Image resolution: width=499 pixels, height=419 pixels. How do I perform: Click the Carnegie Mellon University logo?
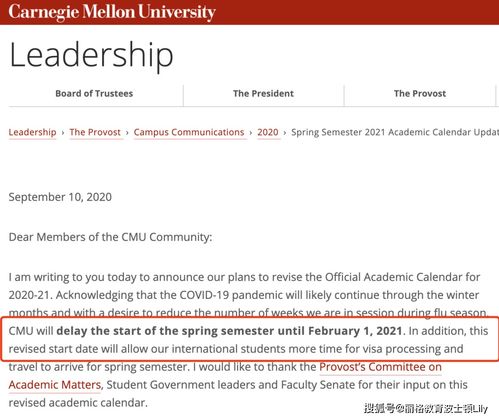coord(112,12)
